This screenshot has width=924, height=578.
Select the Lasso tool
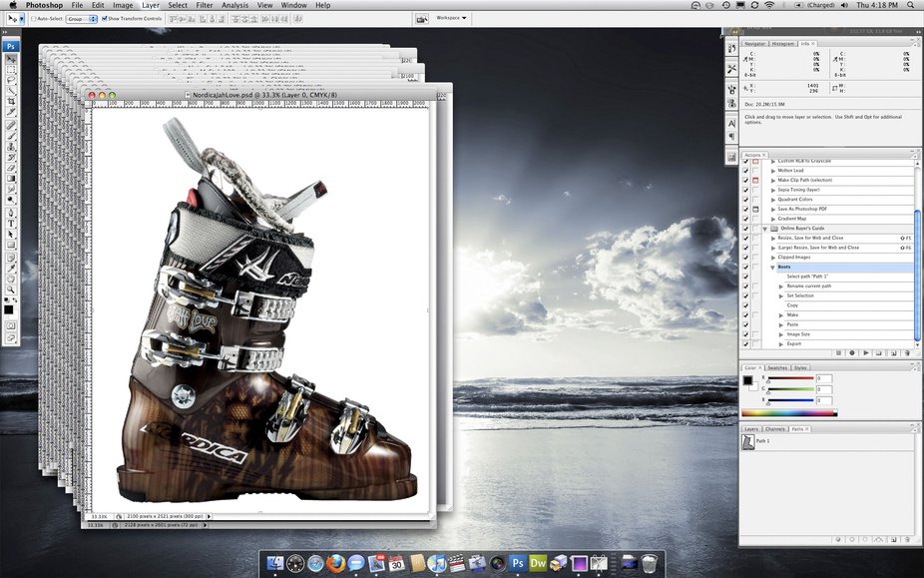(x=11, y=80)
